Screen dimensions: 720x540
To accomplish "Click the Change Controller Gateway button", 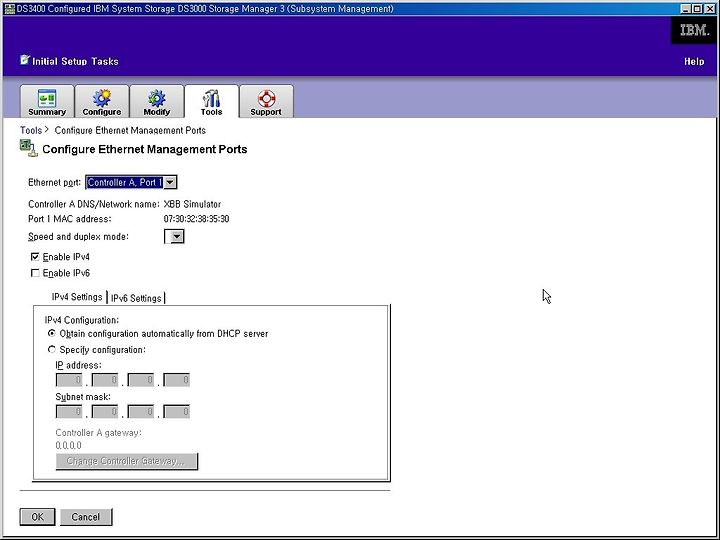I will click(126, 461).
